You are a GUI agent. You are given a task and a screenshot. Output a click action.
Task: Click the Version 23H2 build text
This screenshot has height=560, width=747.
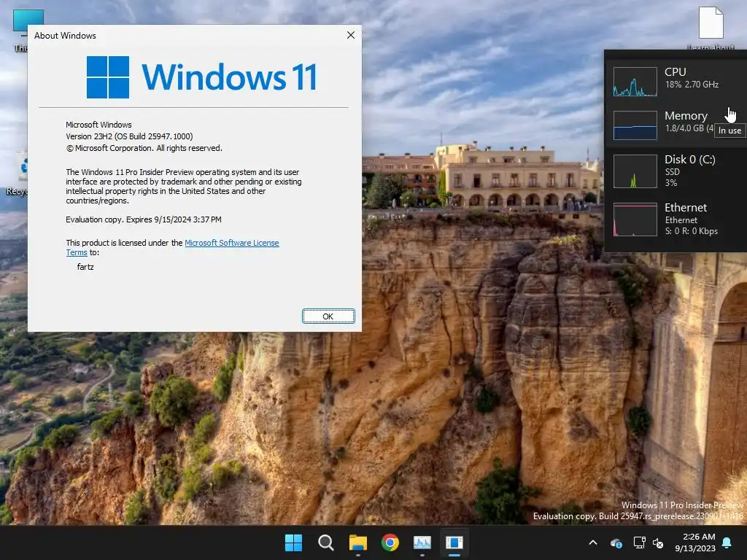[x=129, y=136]
